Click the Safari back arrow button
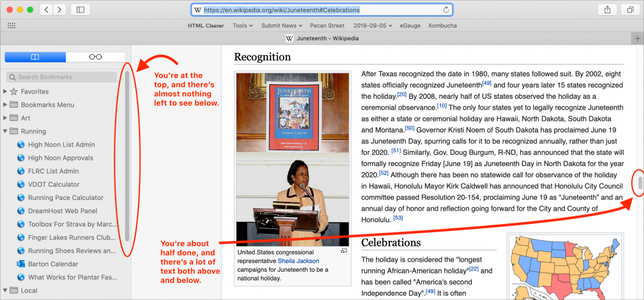Viewport: 644px width, 300px height. 47,9
